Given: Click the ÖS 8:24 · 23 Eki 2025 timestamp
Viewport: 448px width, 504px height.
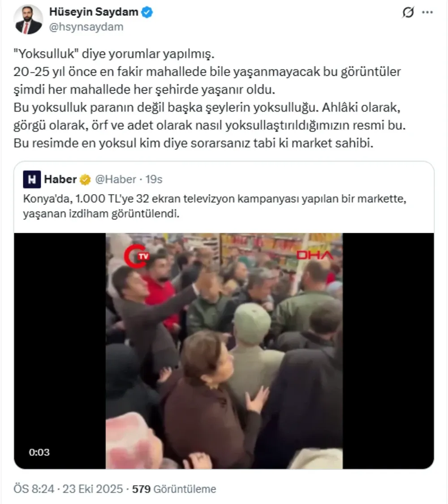Looking at the screenshot, I should point(68,489).
